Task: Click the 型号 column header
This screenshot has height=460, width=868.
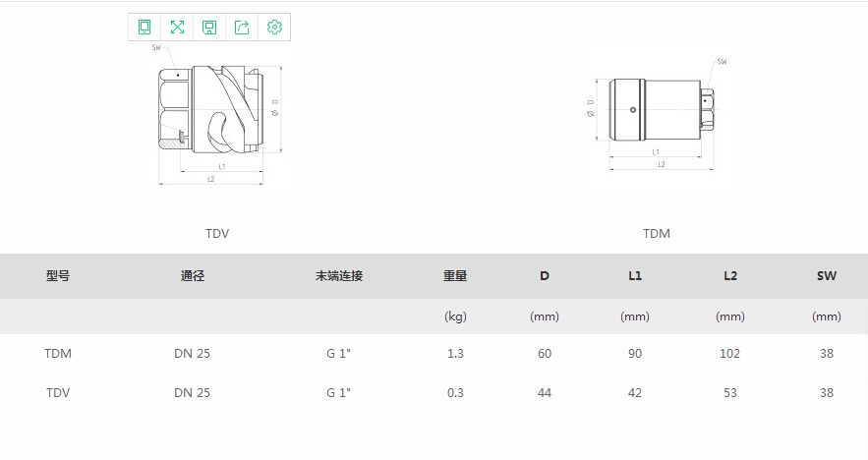Action: tap(58, 276)
